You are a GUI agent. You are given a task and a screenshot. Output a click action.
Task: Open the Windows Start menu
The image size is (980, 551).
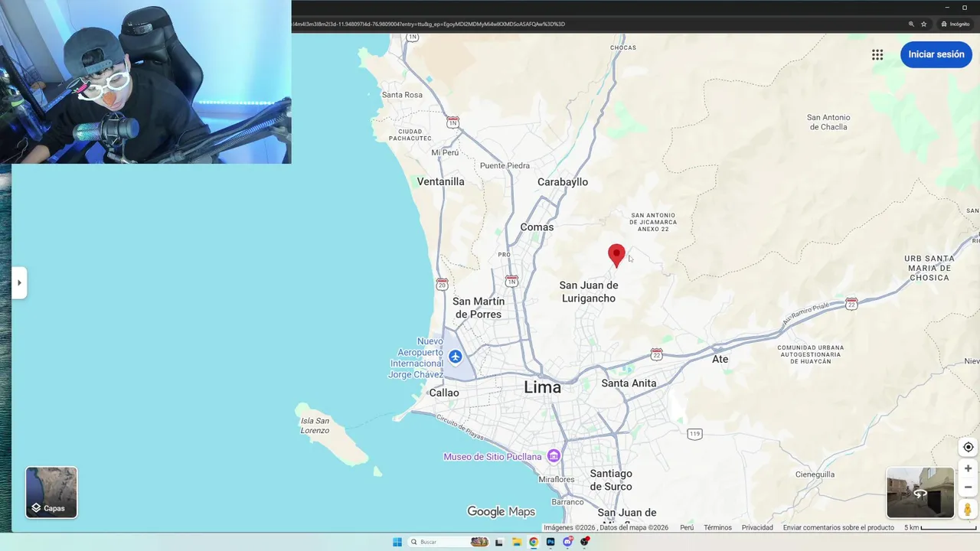397,542
